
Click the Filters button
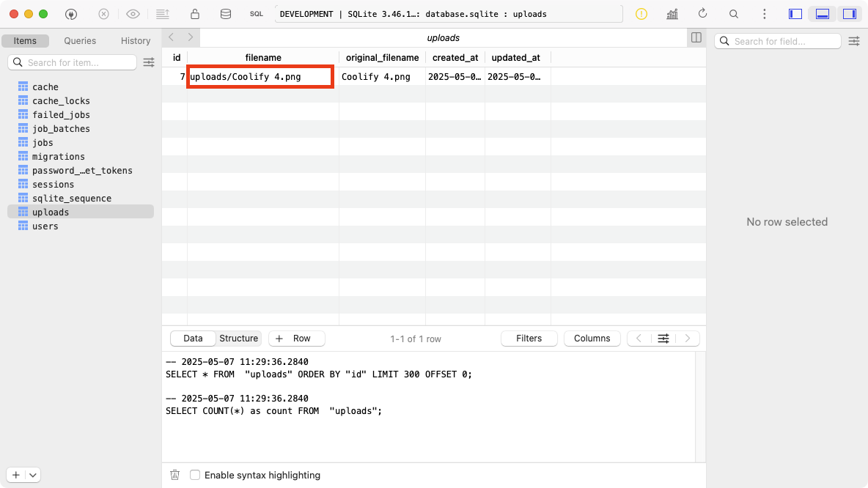point(529,339)
